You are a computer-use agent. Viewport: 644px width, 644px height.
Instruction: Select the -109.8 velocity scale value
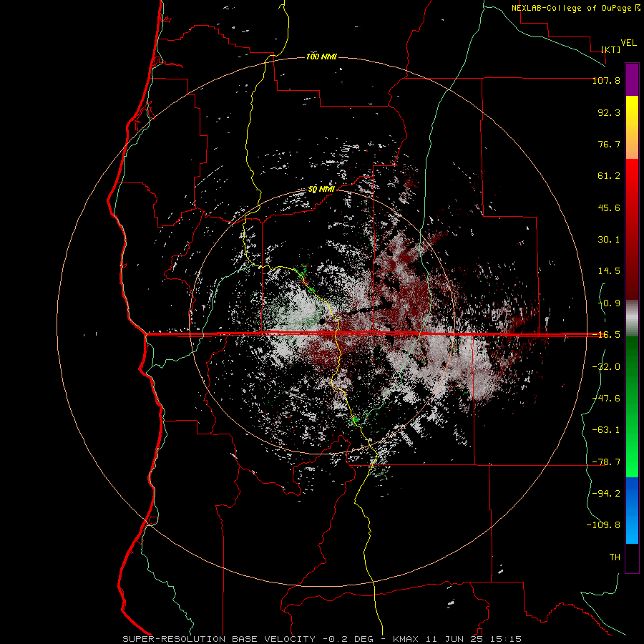(603, 525)
